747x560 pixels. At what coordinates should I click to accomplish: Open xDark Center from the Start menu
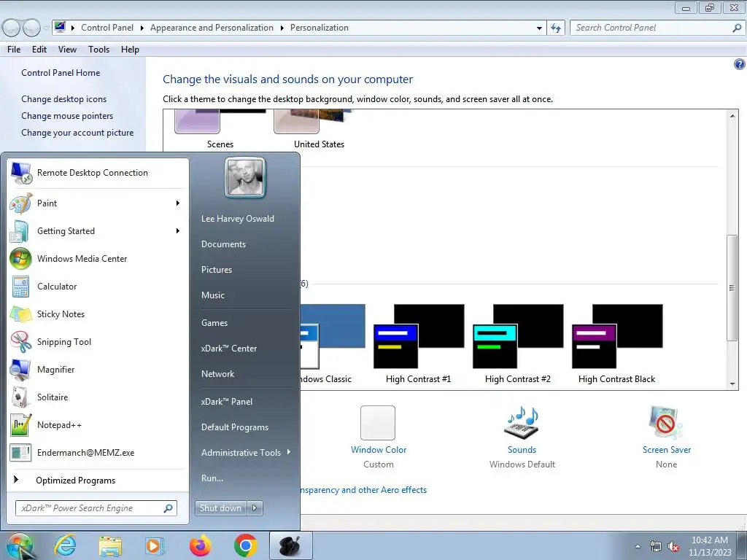point(228,349)
